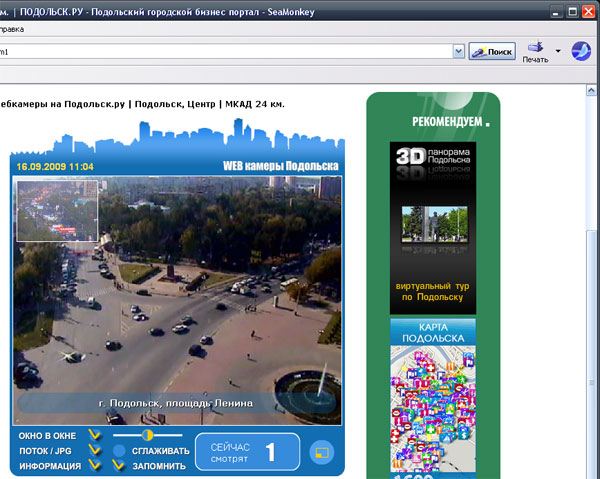Click the СЕЙЧАС смотрят viewer counter box
Screen dimensions: 600x479
(247, 452)
